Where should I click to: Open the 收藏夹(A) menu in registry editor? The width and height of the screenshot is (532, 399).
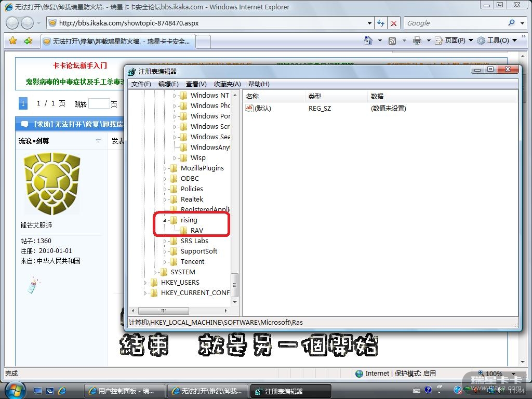[227, 84]
